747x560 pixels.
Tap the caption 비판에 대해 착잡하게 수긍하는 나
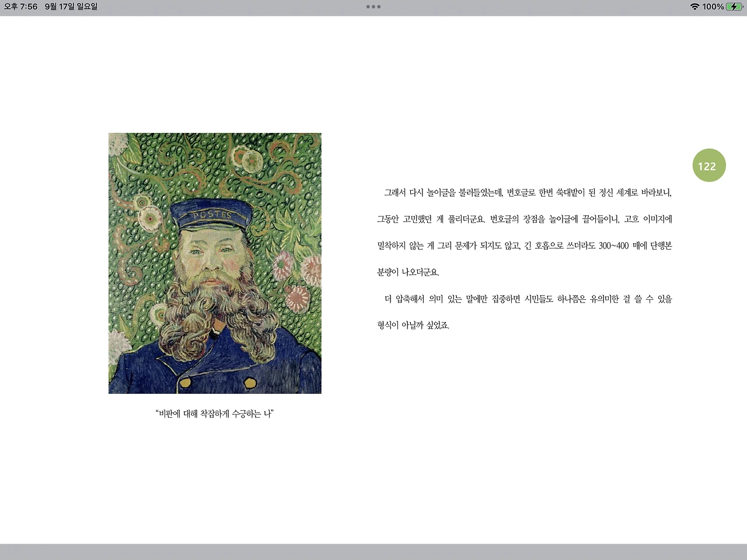[x=215, y=414]
